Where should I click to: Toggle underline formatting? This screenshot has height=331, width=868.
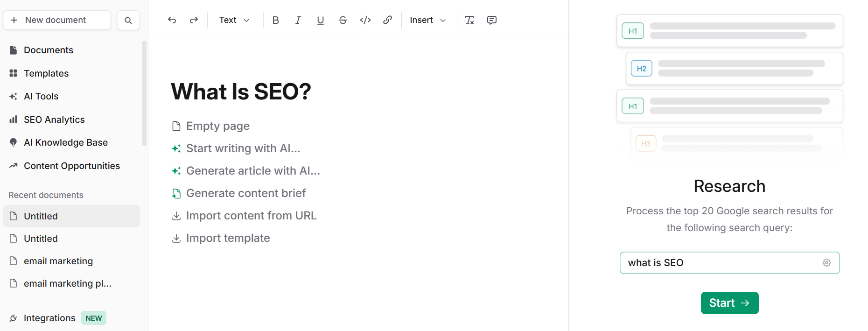(x=320, y=20)
